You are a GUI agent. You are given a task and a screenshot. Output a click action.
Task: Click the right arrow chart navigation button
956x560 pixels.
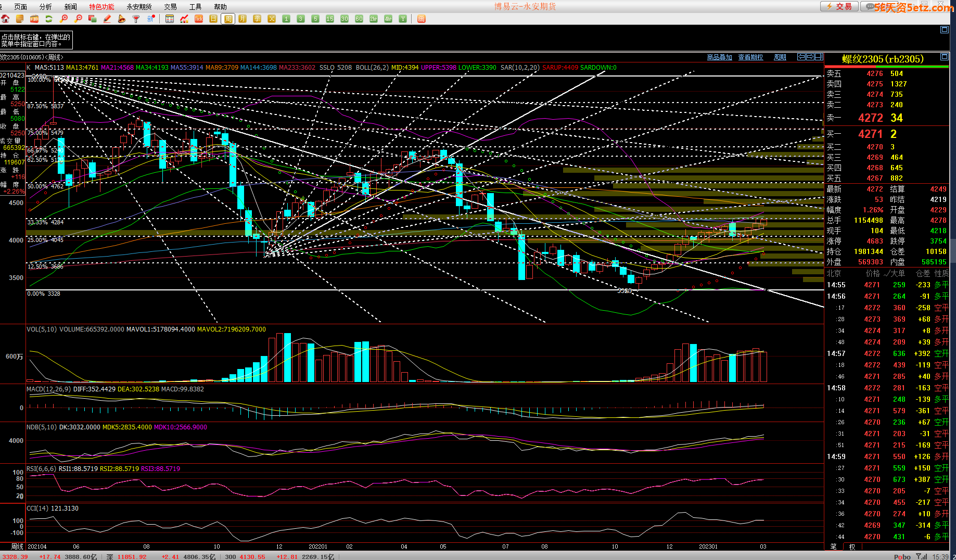[810, 57]
